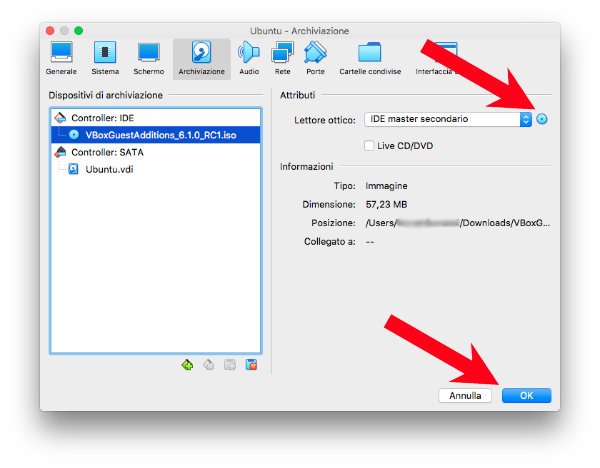Open the Generale settings section
The image size is (600, 468).
click(61, 59)
